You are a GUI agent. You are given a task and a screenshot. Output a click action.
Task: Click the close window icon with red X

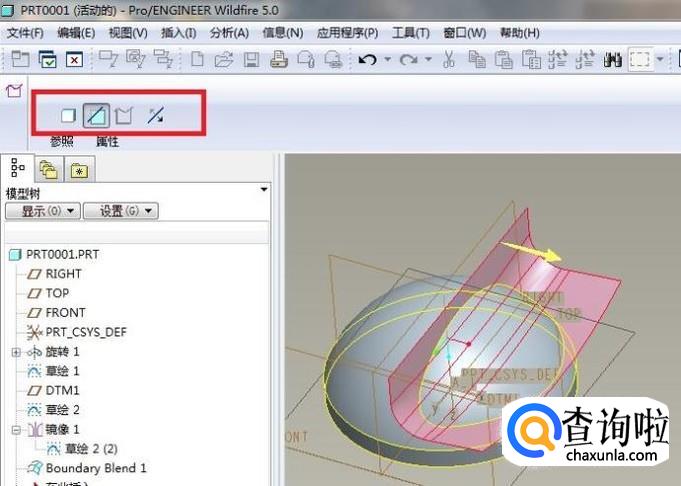pos(74,60)
